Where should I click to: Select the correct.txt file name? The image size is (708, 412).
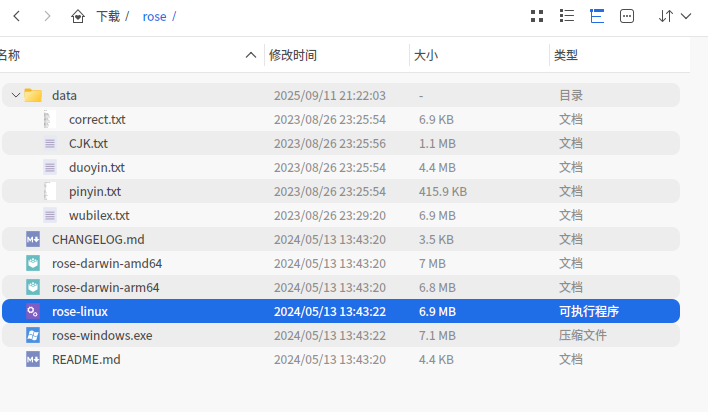coord(97,119)
